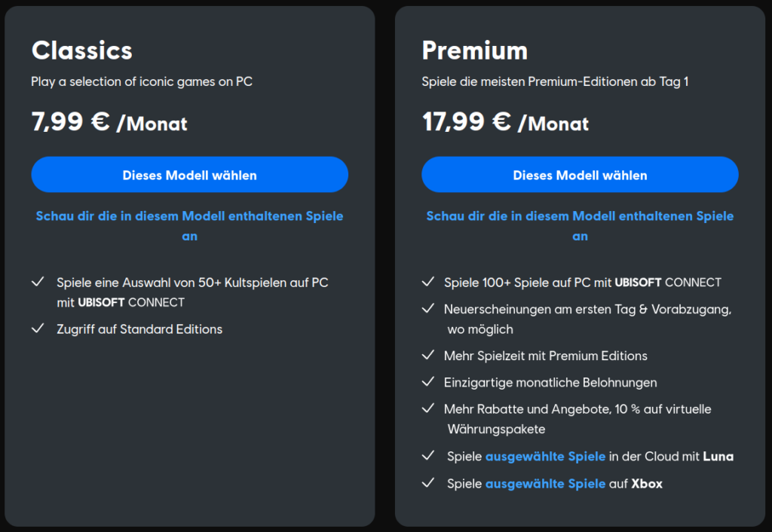Open the Premium included games link

tap(580, 226)
